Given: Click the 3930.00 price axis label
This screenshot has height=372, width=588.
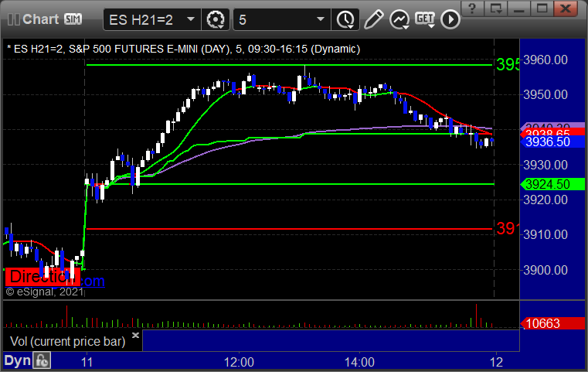Looking at the screenshot, I should 546,165.
